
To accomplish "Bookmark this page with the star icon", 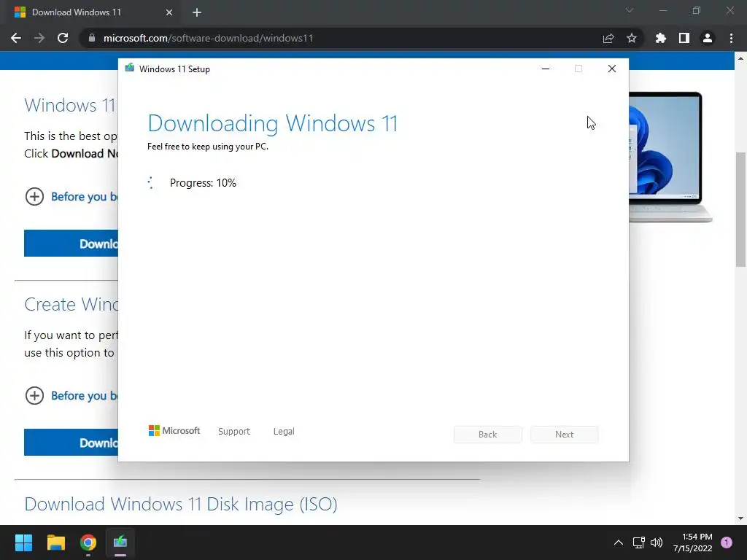I will [632, 38].
